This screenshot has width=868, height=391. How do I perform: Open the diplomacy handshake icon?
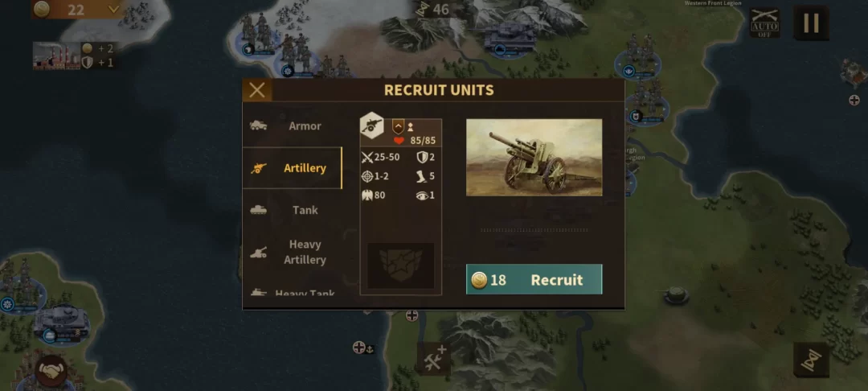click(x=51, y=371)
